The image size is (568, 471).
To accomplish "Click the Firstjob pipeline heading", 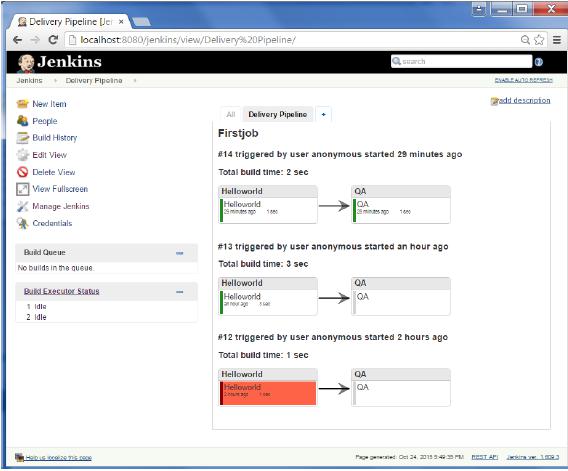I will point(238,133).
